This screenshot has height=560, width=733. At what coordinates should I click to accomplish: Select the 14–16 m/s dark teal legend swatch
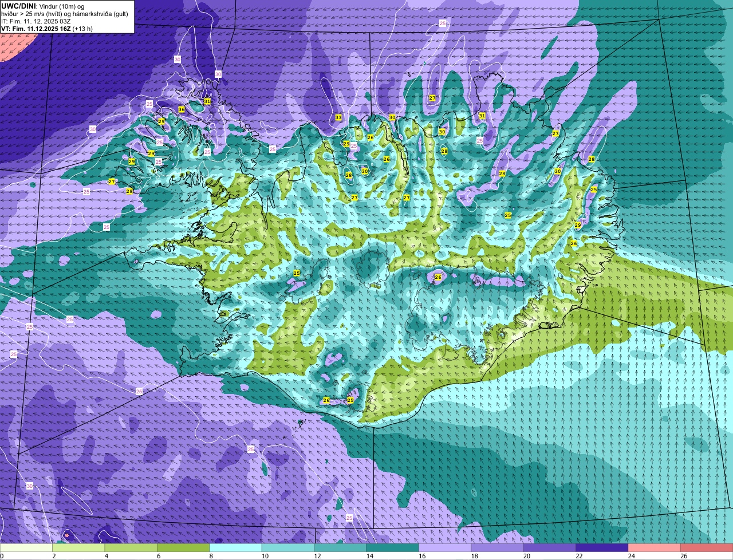click(x=393, y=547)
